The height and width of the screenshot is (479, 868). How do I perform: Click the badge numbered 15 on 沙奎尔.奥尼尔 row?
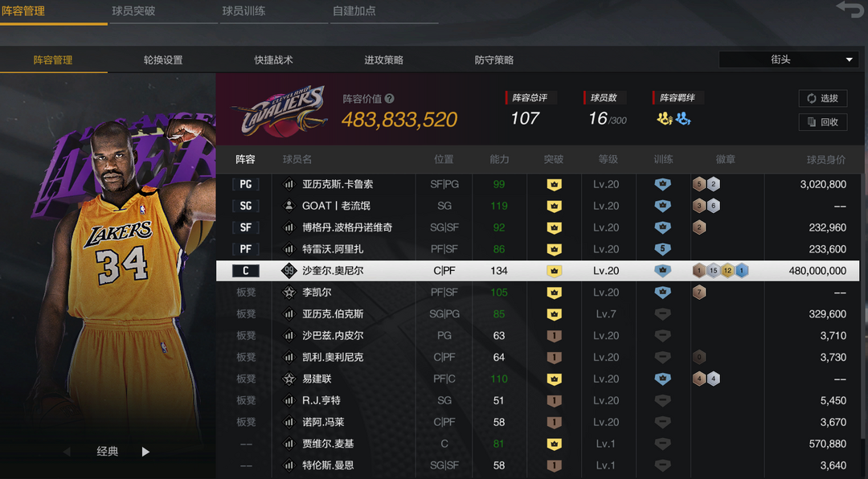click(713, 271)
